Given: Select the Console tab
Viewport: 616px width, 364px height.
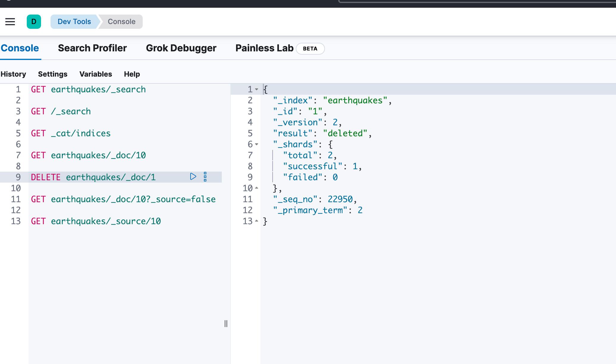Looking at the screenshot, I should (20, 48).
